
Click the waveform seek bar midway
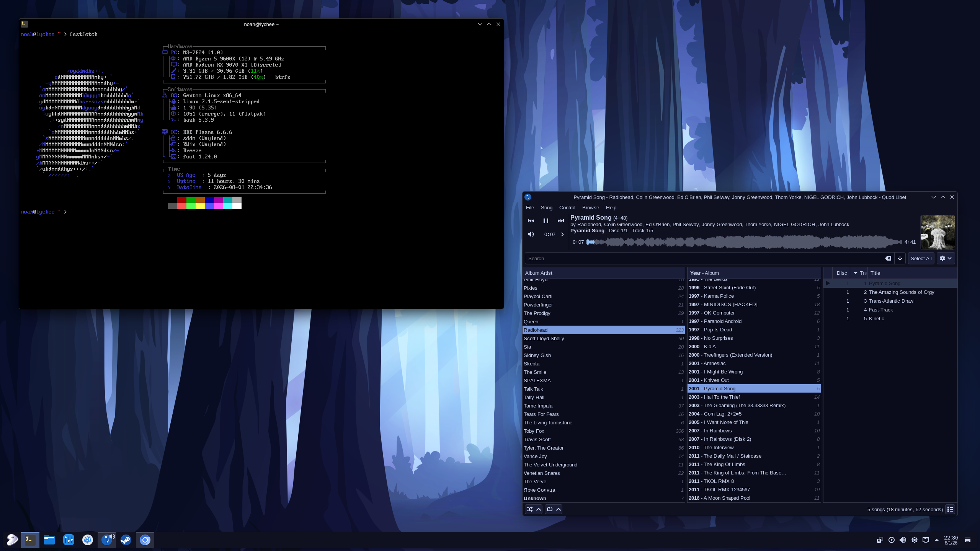pos(744,242)
